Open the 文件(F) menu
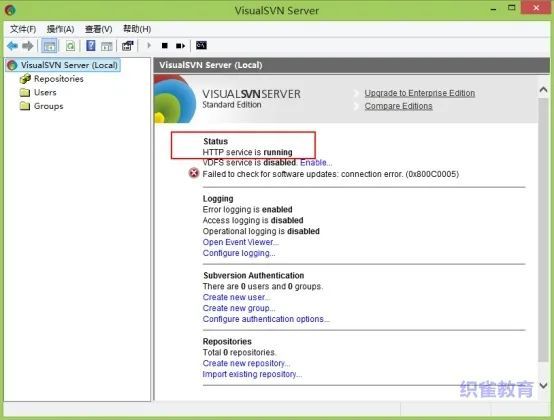This screenshot has height=420, width=554. [x=23, y=29]
